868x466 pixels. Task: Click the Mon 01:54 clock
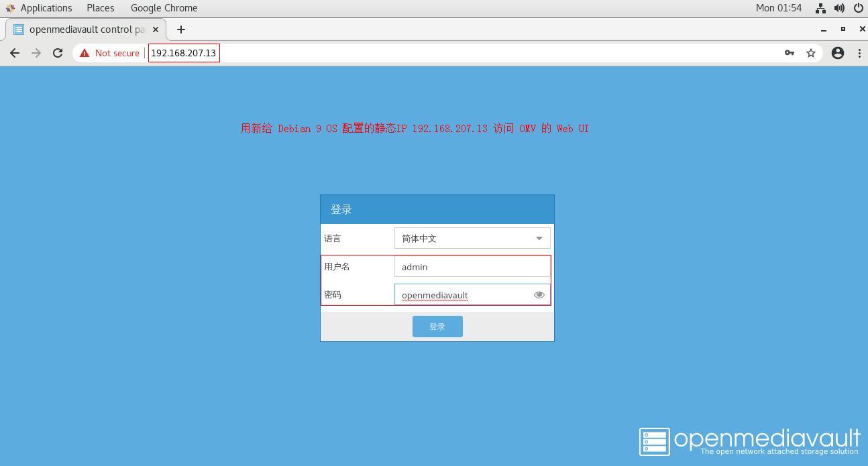pyautogui.click(x=779, y=8)
